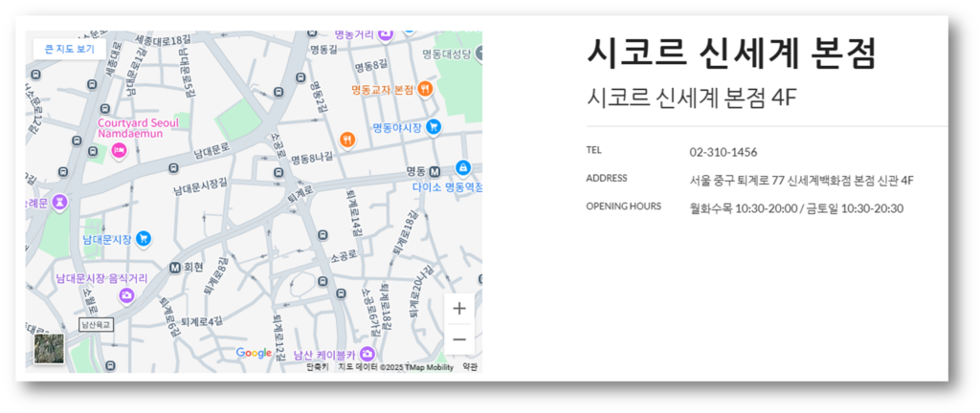This screenshot has width=980, height=413.
Task: Click the 남대문시장길 street label
Action: tap(200, 185)
